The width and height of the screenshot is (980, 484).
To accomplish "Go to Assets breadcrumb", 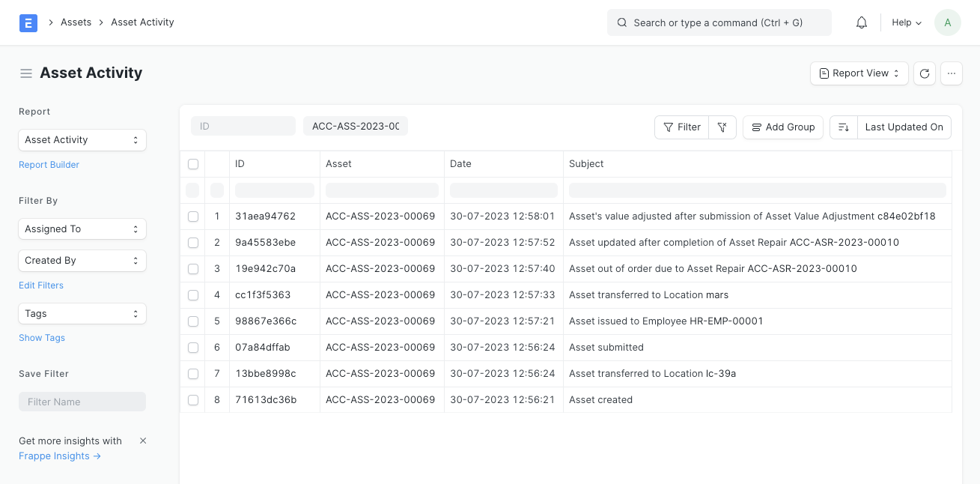I will click(x=76, y=22).
